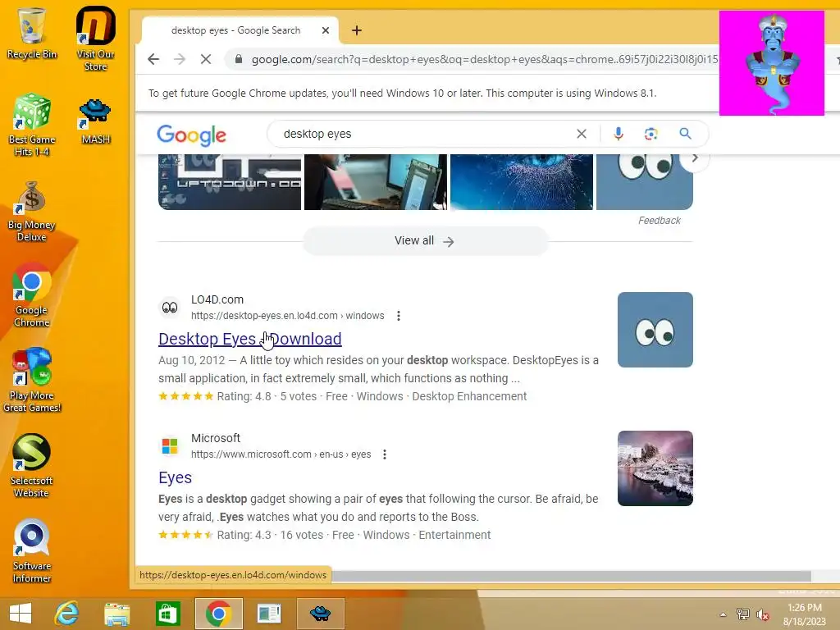Click the Windows Start button
The height and width of the screenshot is (630, 840).
point(21,614)
